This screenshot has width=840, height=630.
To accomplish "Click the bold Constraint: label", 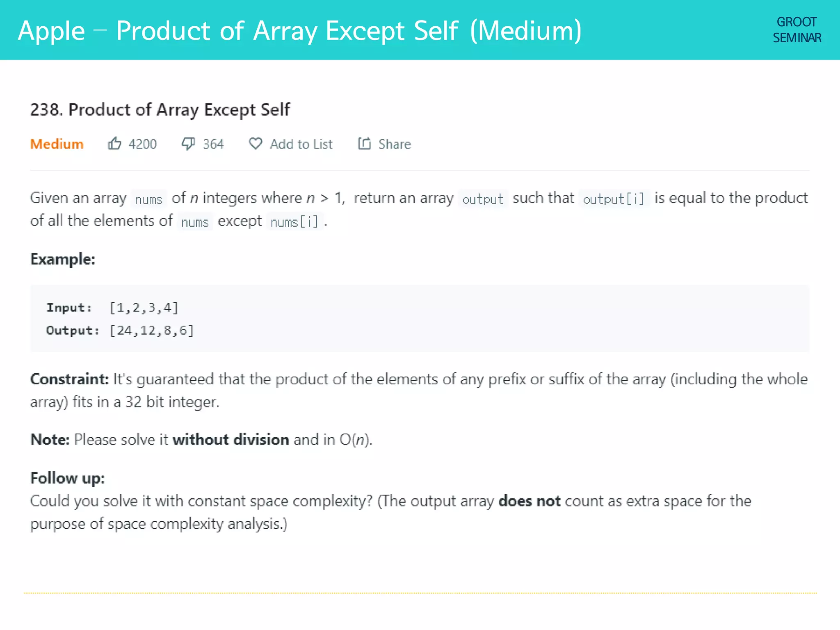I will 69,379.
